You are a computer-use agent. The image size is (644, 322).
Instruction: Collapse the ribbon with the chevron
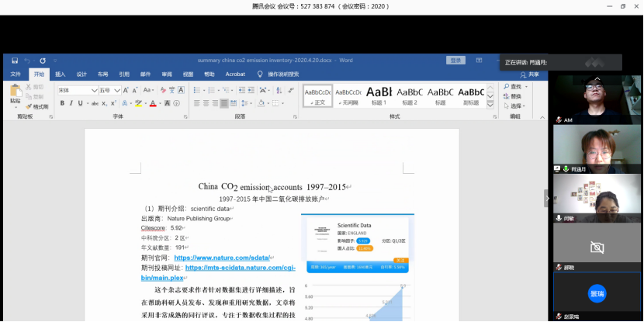pos(542,117)
